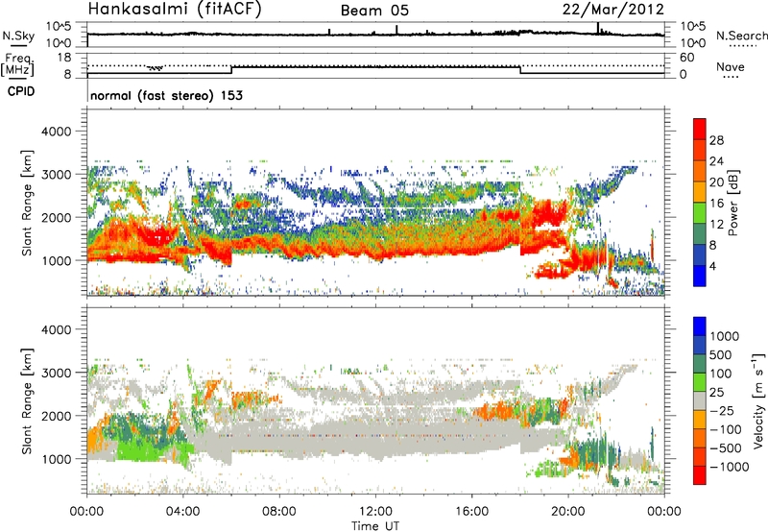Click the 04:00 time tick
Viewport: 768px width, 532px height.
click(183, 512)
